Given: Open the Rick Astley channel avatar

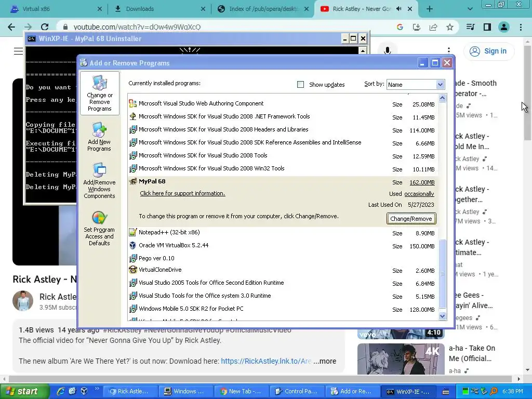Looking at the screenshot, I should (23, 301).
